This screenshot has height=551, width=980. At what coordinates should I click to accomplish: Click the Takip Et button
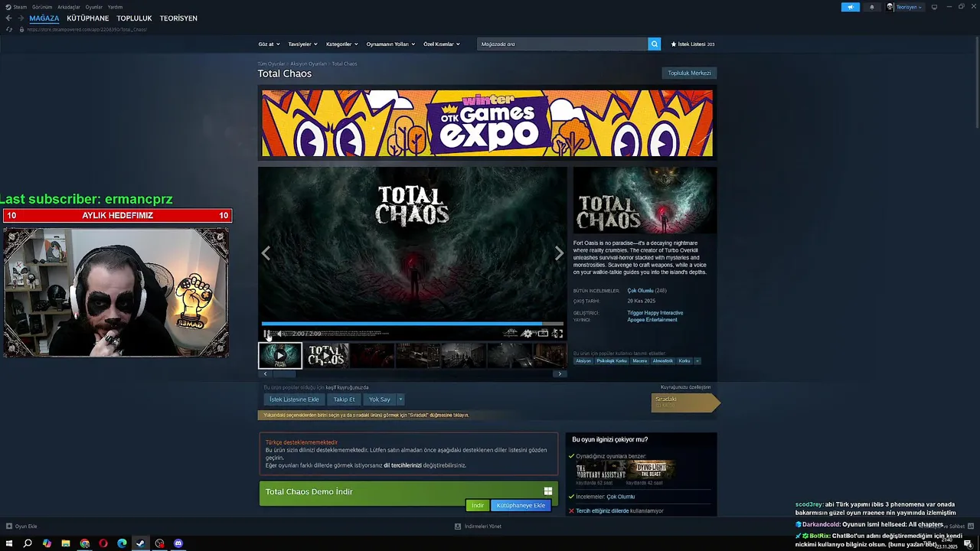(344, 399)
